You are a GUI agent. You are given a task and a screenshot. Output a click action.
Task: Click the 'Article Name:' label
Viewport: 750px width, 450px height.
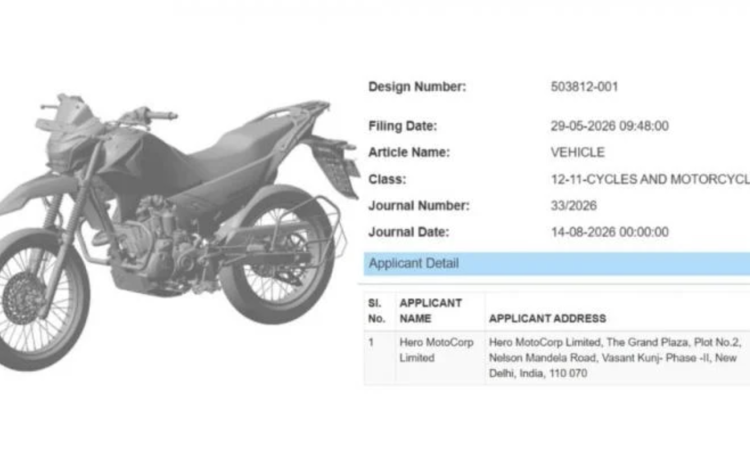coord(409,153)
